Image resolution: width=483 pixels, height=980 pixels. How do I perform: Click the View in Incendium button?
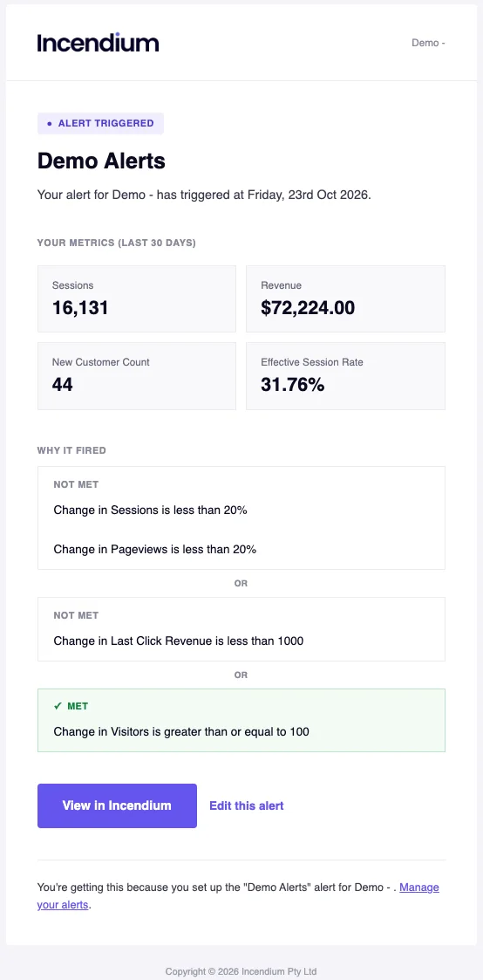point(117,805)
